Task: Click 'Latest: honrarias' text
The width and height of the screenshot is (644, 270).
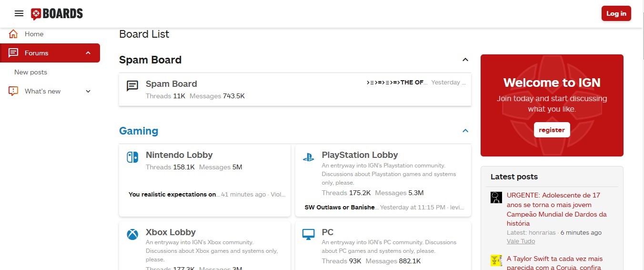Action: tap(531, 233)
